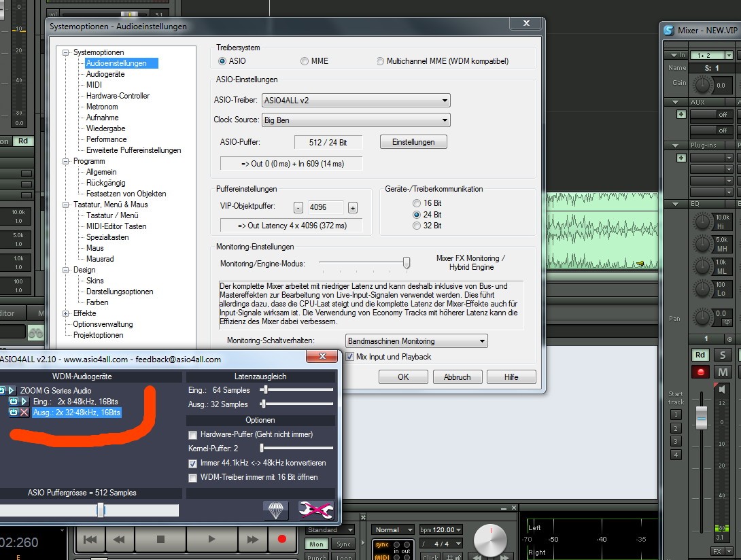Expand the Effekte tree node
Image resolution: width=741 pixels, height=560 pixels.
tap(66, 313)
